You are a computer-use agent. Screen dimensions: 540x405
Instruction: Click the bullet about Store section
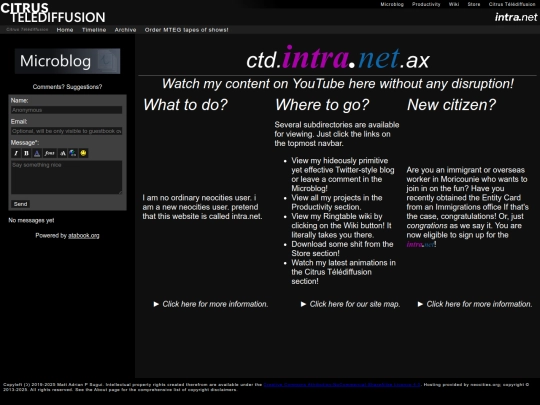click(x=342, y=249)
